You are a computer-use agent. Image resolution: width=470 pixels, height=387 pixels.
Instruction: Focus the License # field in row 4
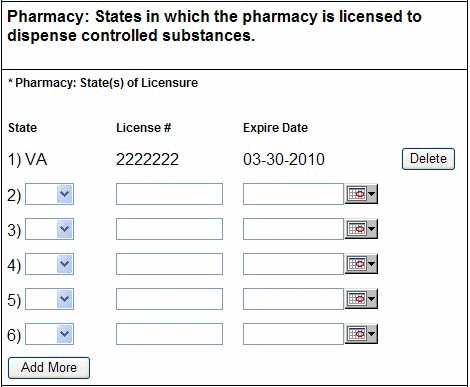pos(169,264)
